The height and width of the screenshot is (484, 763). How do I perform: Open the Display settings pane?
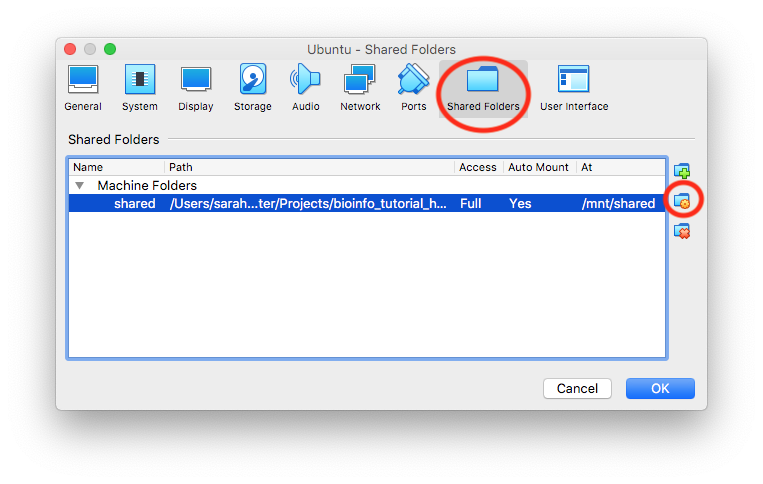tap(196, 88)
